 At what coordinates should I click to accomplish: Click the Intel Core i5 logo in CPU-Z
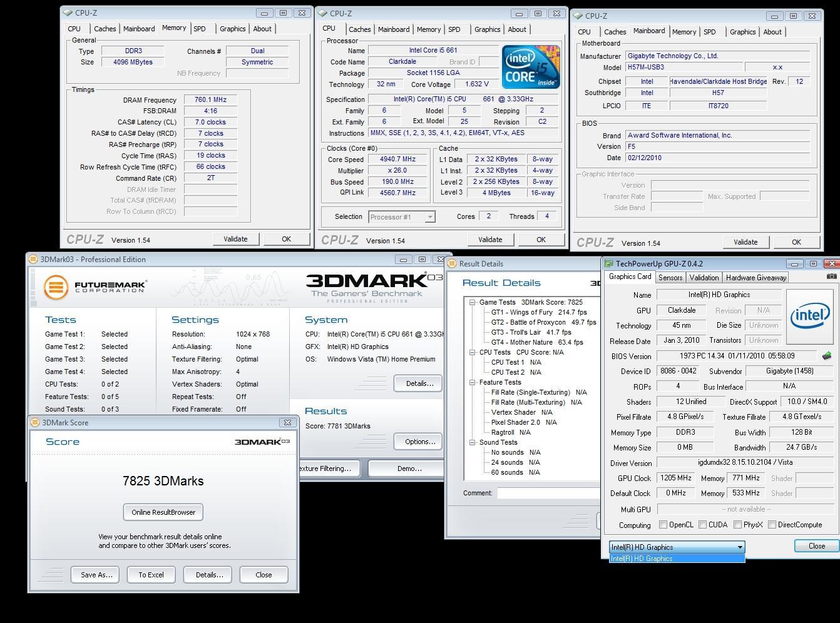530,67
